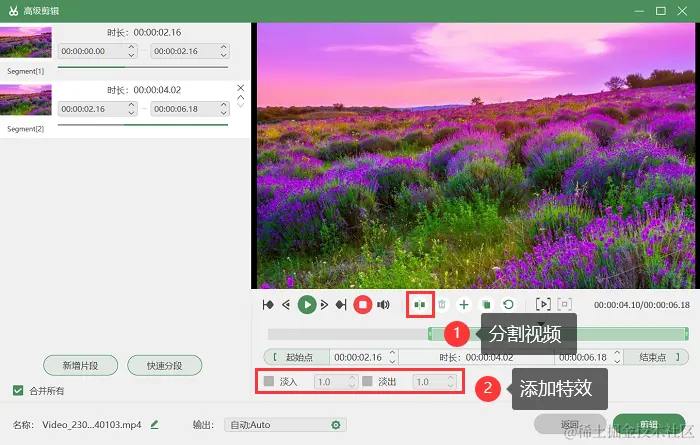Decrease the 起始点 start time value
Screen dimensions: 700x445
coord(392,361)
